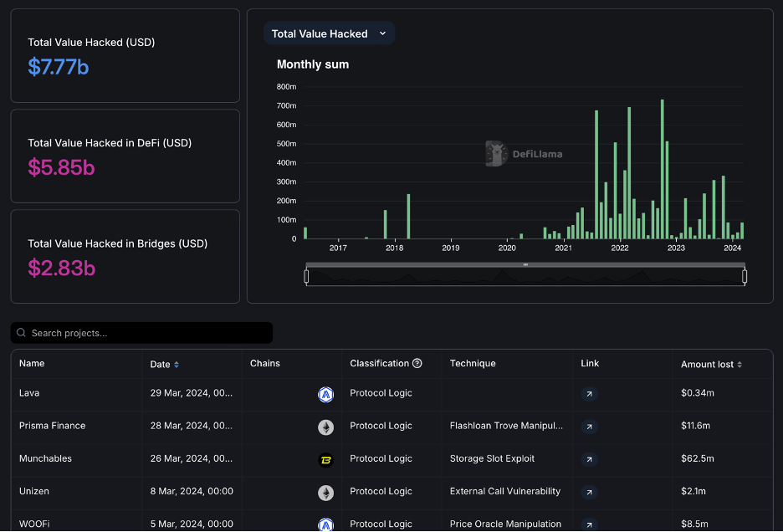Open the Lava row external link icon
The image size is (783, 532).
coord(589,394)
